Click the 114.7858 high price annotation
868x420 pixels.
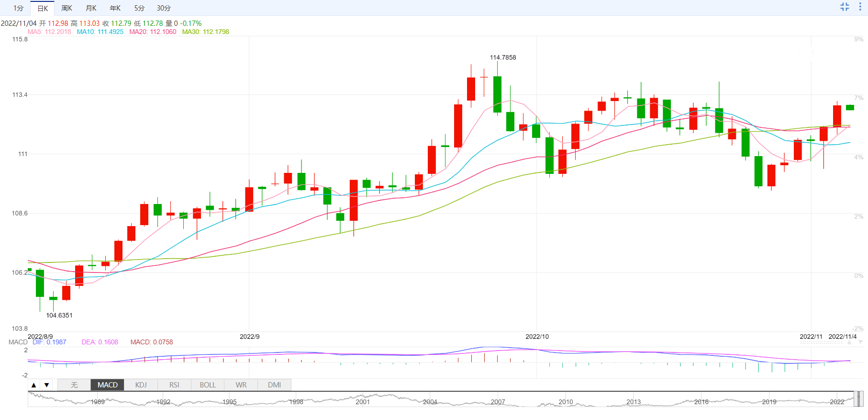coord(503,57)
